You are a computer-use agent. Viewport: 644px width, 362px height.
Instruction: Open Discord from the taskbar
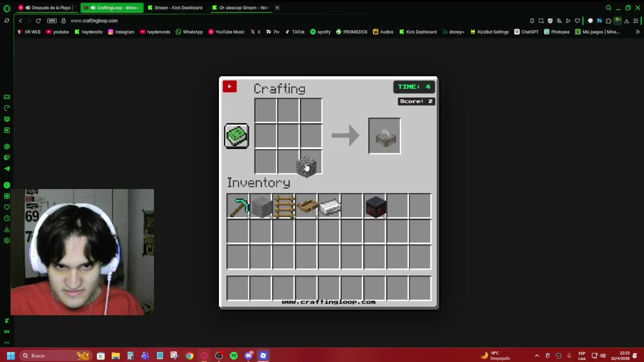tap(249, 355)
